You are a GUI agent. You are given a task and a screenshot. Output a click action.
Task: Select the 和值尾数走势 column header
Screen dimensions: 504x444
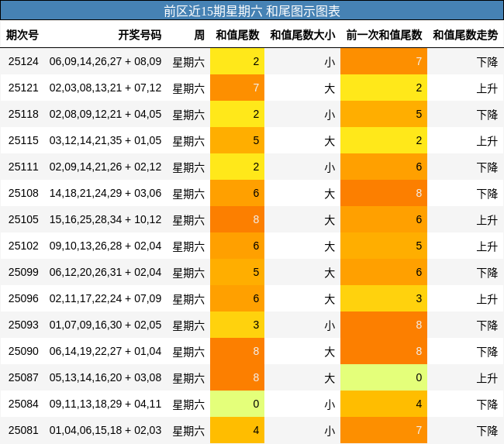(465, 35)
